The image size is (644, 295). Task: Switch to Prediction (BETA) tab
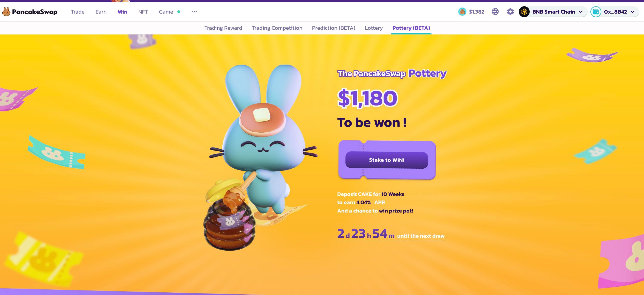(x=333, y=28)
